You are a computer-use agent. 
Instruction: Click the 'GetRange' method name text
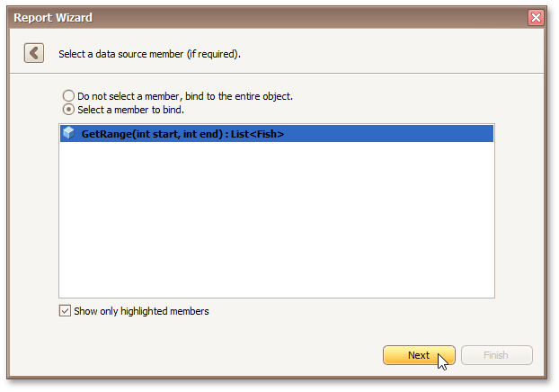(102, 134)
